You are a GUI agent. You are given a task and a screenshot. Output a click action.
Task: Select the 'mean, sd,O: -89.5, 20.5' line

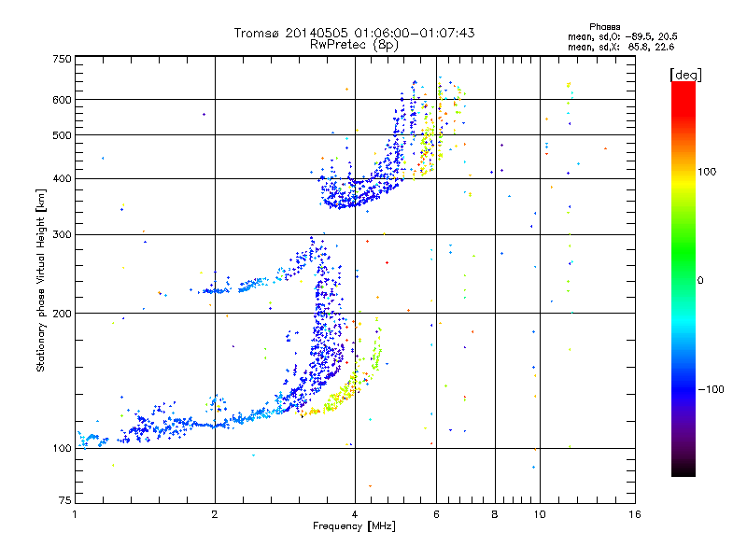point(623,36)
